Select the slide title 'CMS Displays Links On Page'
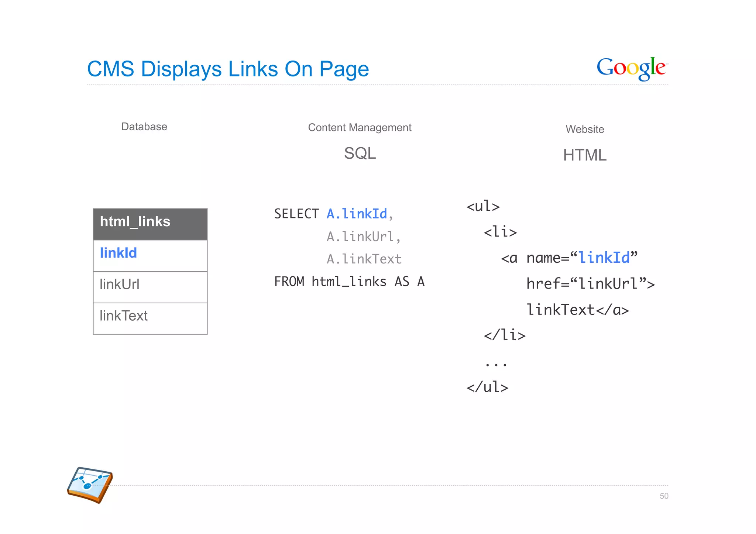The image size is (756, 534). point(228,69)
